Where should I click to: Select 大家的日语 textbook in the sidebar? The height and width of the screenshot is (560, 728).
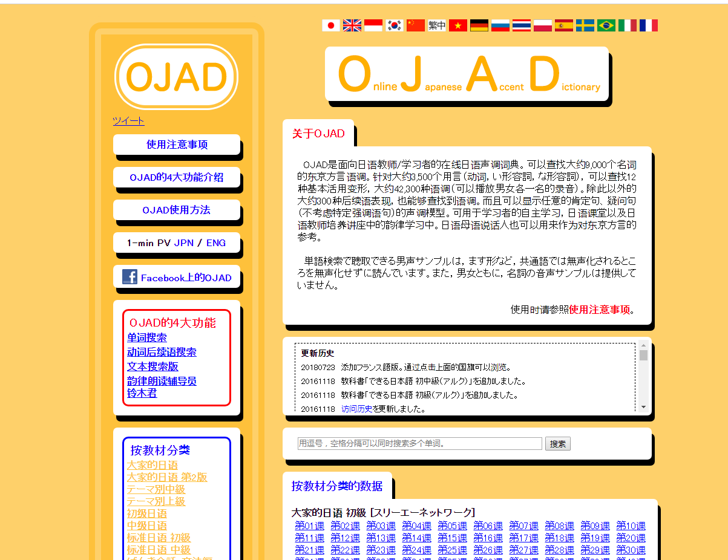pos(152,465)
